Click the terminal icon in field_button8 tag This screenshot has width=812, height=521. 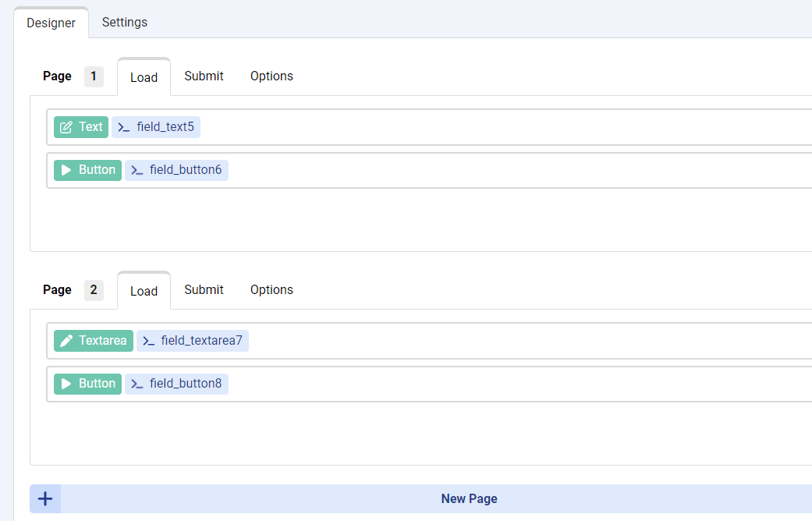pos(137,384)
